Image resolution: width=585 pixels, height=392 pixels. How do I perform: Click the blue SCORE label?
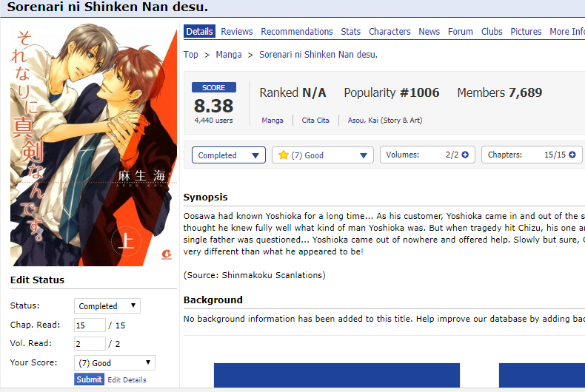tap(214, 87)
